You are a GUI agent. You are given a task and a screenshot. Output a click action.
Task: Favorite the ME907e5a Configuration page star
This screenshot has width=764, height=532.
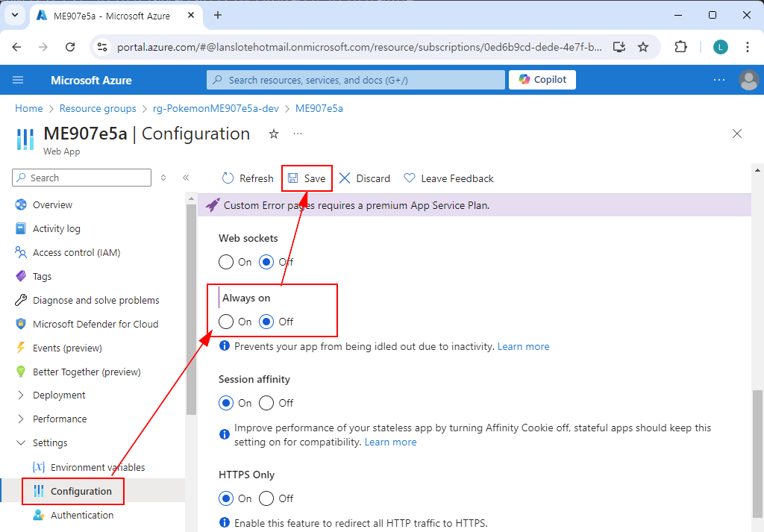274,134
